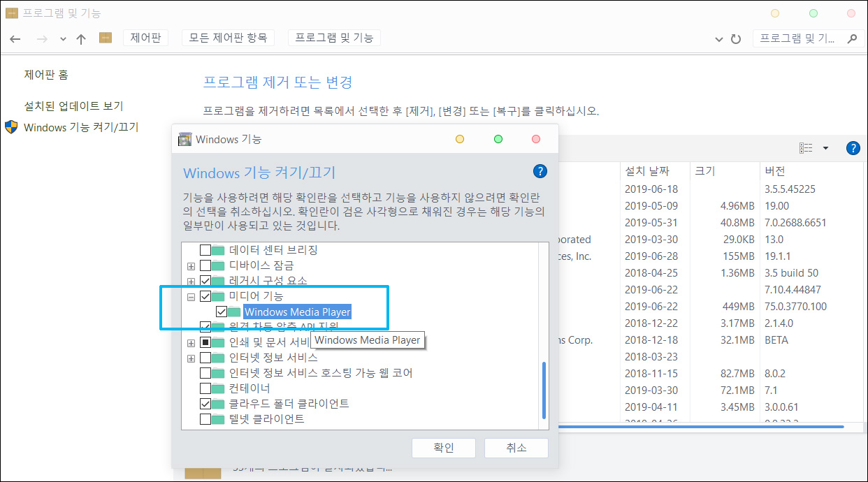Go back with the back arrow
This screenshot has height=482, width=868.
coord(15,39)
